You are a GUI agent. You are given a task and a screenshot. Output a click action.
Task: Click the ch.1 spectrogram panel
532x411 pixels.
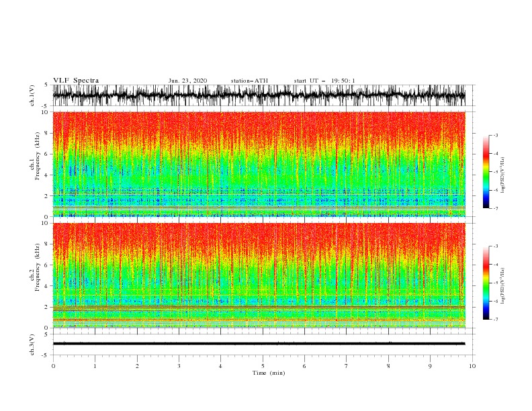(x=259, y=164)
